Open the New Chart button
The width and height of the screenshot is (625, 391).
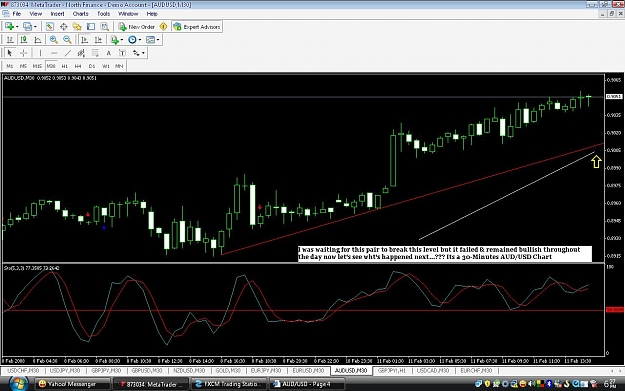pos(9,27)
